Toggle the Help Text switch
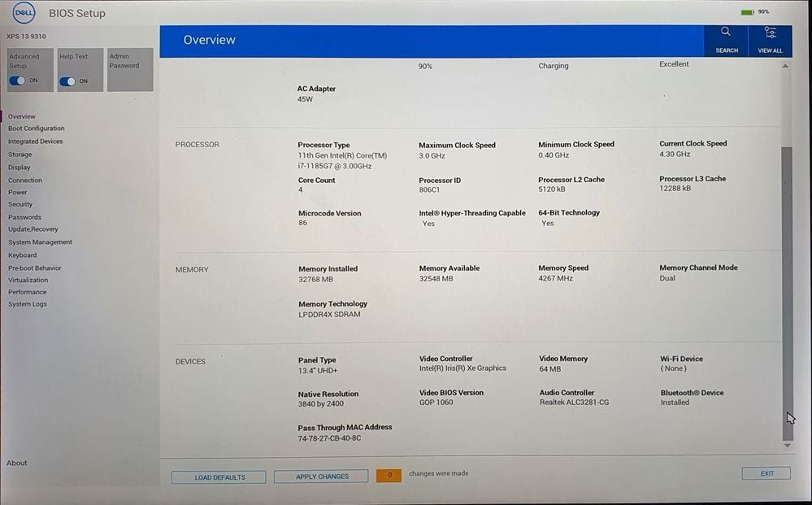The height and width of the screenshot is (505, 812). click(x=67, y=81)
